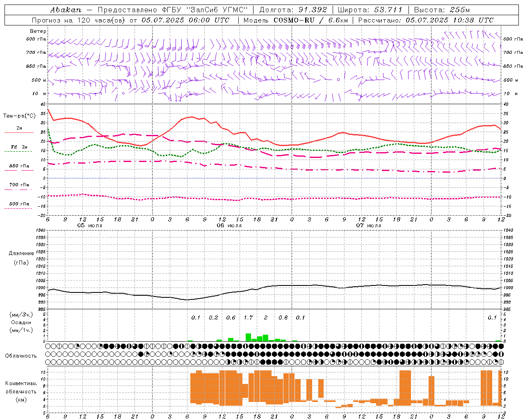Click the precipitation value "1.7"
This screenshot has height=420, width=525.
248,317
